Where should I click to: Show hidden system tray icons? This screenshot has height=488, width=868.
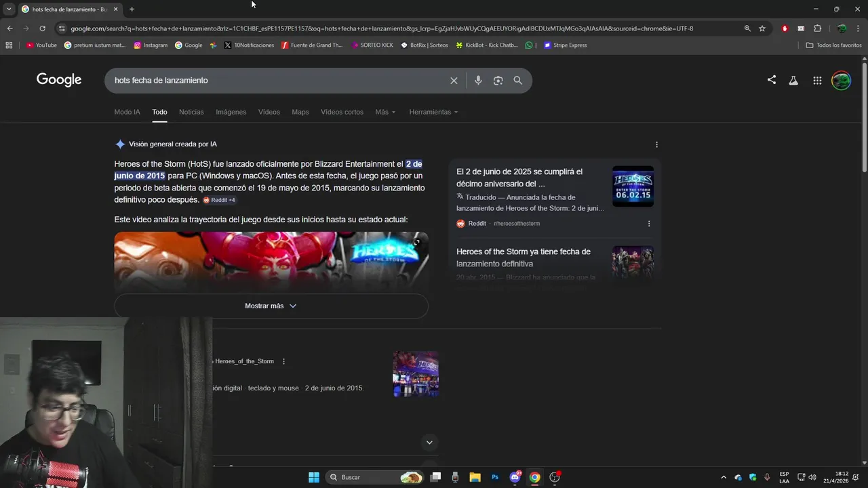[x=723, y=477]
